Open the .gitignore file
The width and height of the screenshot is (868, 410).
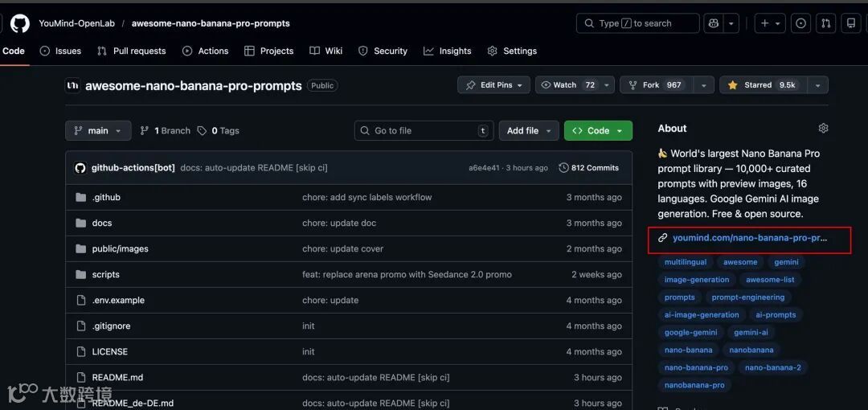111,326
